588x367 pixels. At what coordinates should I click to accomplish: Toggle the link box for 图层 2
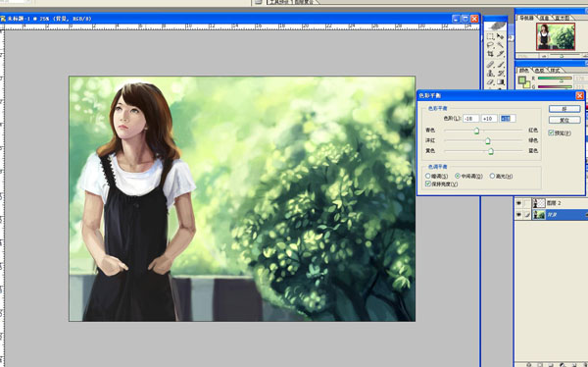(x=527, y=203)
